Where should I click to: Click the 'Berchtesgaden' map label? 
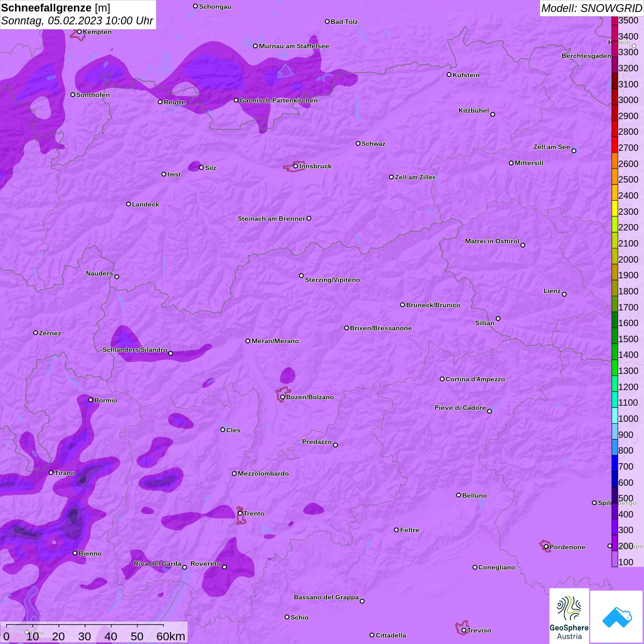[586, 56]
